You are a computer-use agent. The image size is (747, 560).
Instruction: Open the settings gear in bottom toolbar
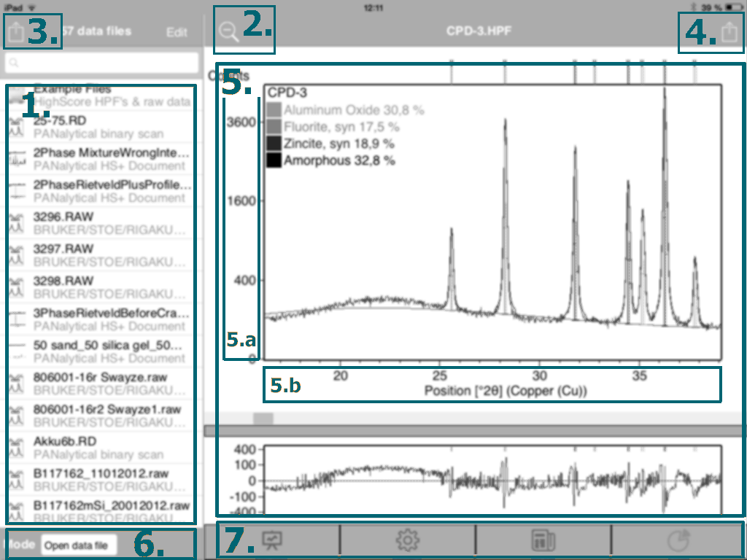tap(408, 540)
